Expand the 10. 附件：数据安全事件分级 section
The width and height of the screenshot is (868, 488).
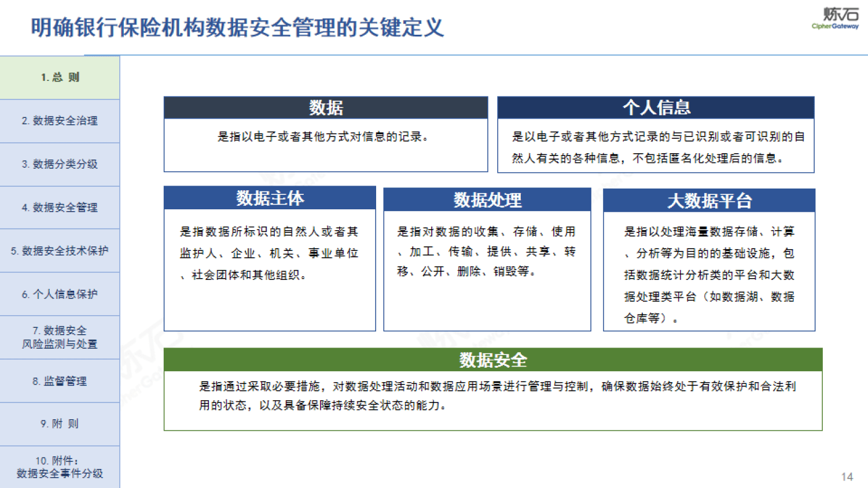(x=60, y=466)
